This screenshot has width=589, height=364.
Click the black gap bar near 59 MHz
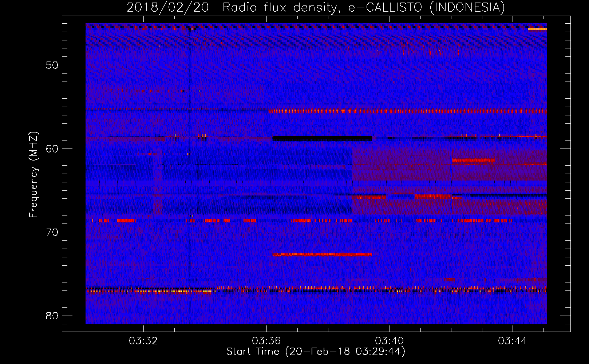[323, 139]
